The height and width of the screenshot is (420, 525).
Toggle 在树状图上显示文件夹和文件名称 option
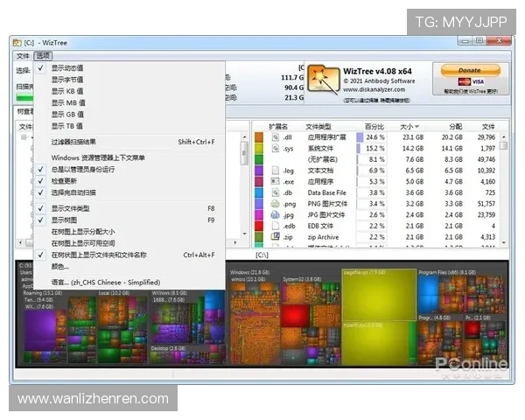[x=129, y=255]
